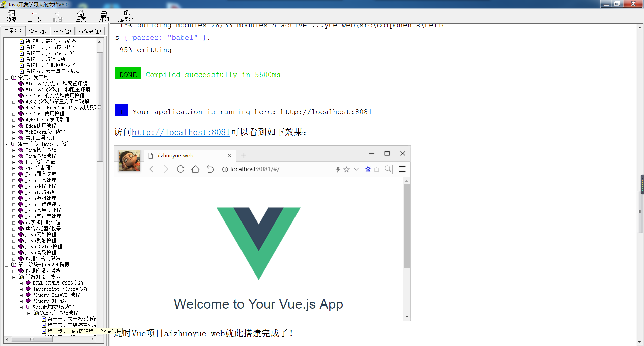Select 常用工具使用 tree item
The width and height of the screenshot is (644, 346).
click(x=41, y=138)
